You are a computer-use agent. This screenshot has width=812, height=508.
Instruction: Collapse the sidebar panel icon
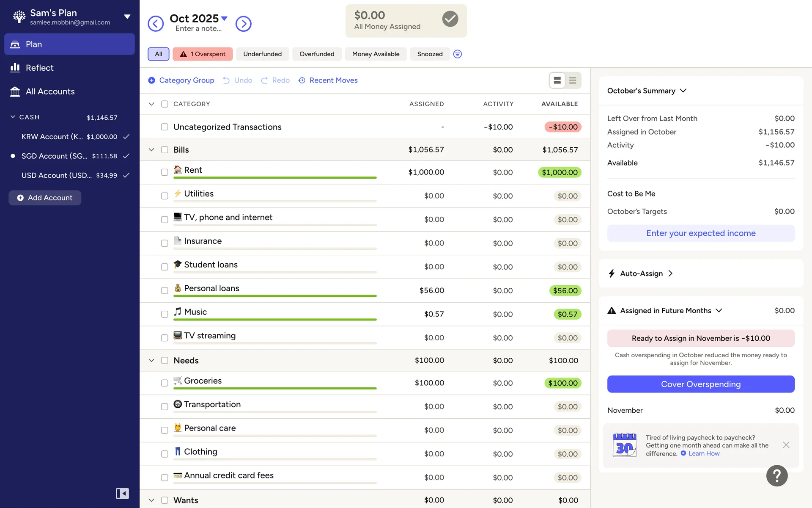click(122, 493)
